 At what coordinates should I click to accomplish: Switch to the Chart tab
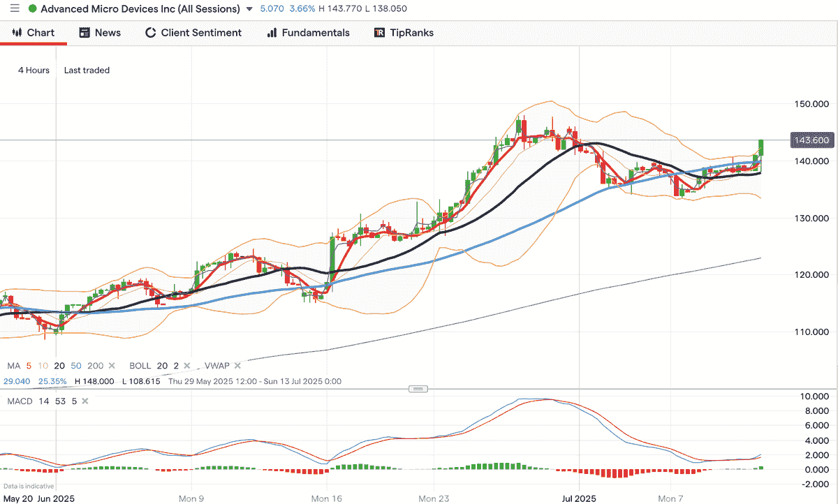point(33,33)
